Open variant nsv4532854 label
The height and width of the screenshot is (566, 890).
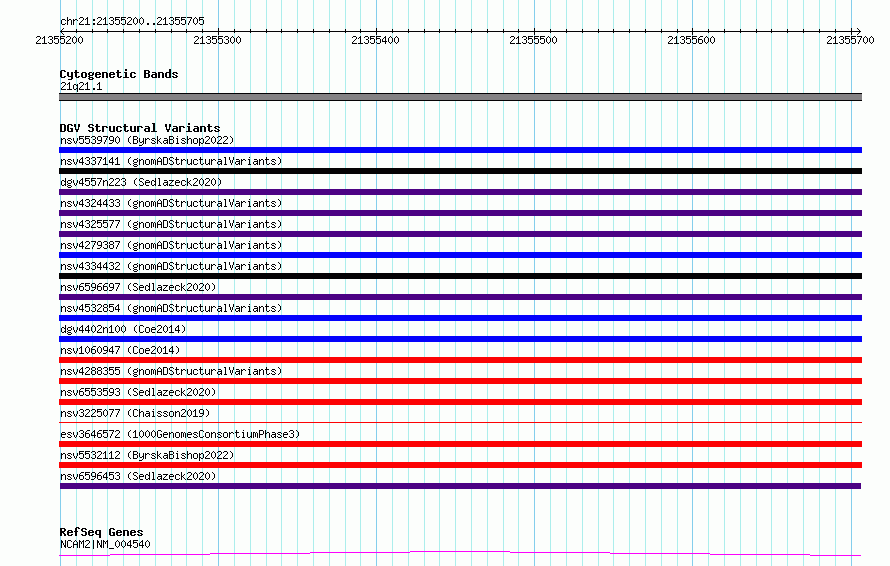point(171,308)
